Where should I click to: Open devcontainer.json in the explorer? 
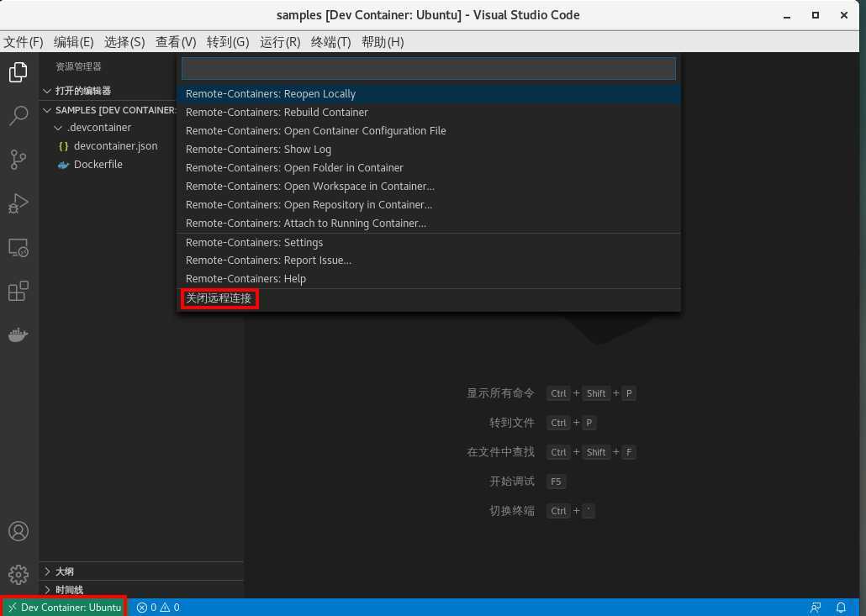point(115,145)
